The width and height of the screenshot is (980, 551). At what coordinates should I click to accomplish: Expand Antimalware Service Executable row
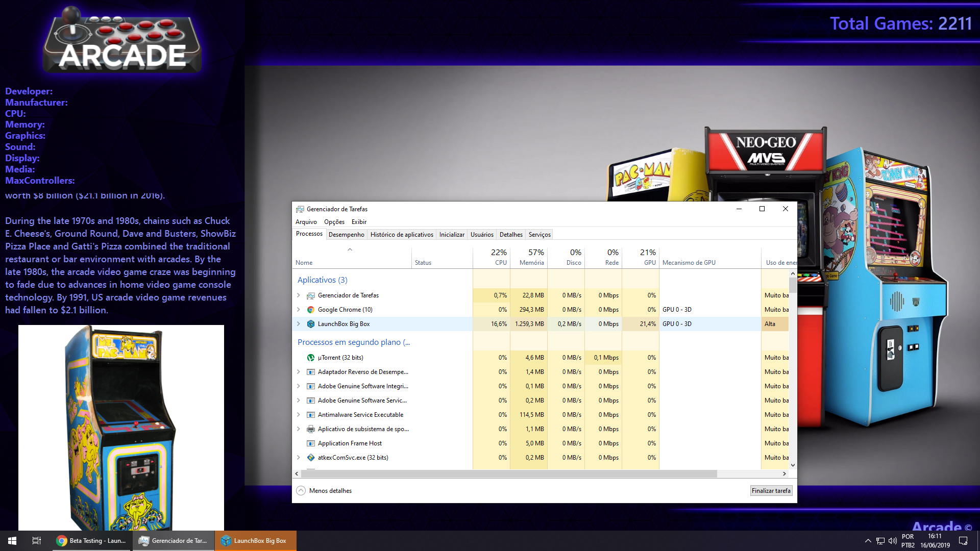coord(299,415)
